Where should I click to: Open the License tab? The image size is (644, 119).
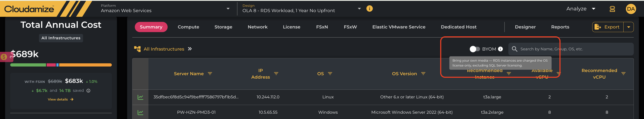[x=292, y=27]
